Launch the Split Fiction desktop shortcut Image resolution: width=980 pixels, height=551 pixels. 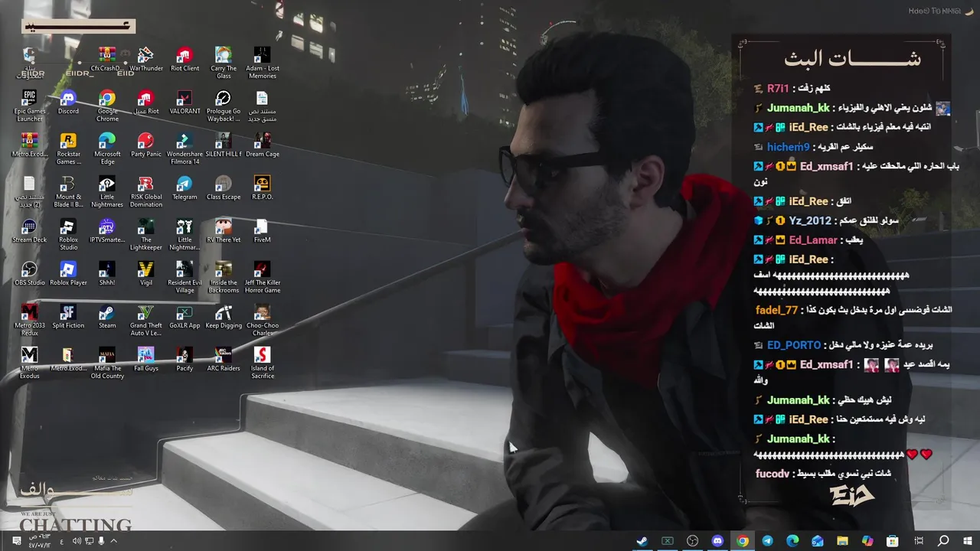(x=68, y=317)
